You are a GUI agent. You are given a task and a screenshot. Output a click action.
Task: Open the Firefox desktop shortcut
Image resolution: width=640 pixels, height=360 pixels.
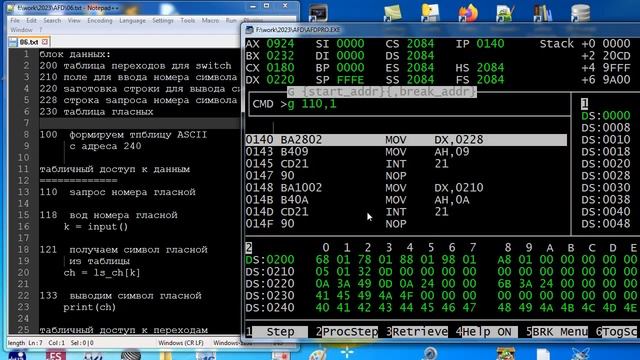[x=468, y=13]
